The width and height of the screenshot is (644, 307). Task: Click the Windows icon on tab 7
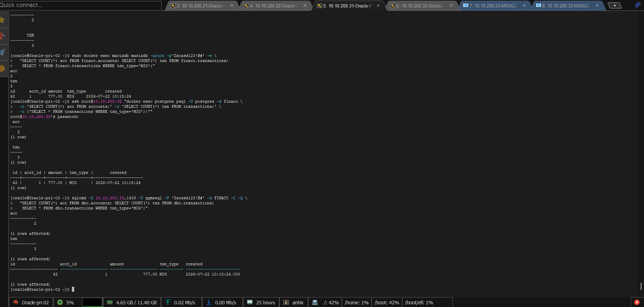pos(466,5)
